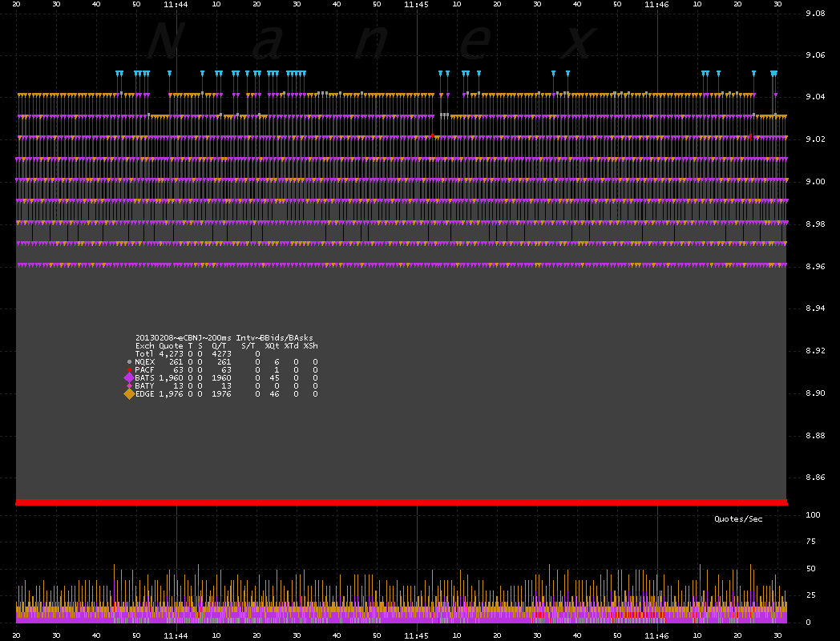The width and height of the screenshot is (840, 641).
Task: Click the 11:45 label on bottom time axis
Action: 416,636
